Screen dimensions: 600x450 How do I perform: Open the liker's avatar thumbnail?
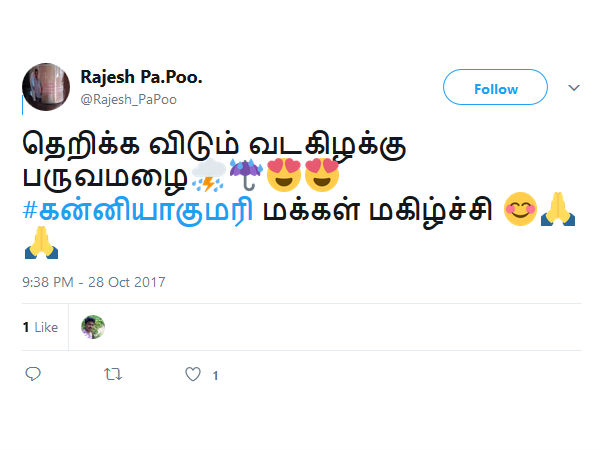pos(93,327)
